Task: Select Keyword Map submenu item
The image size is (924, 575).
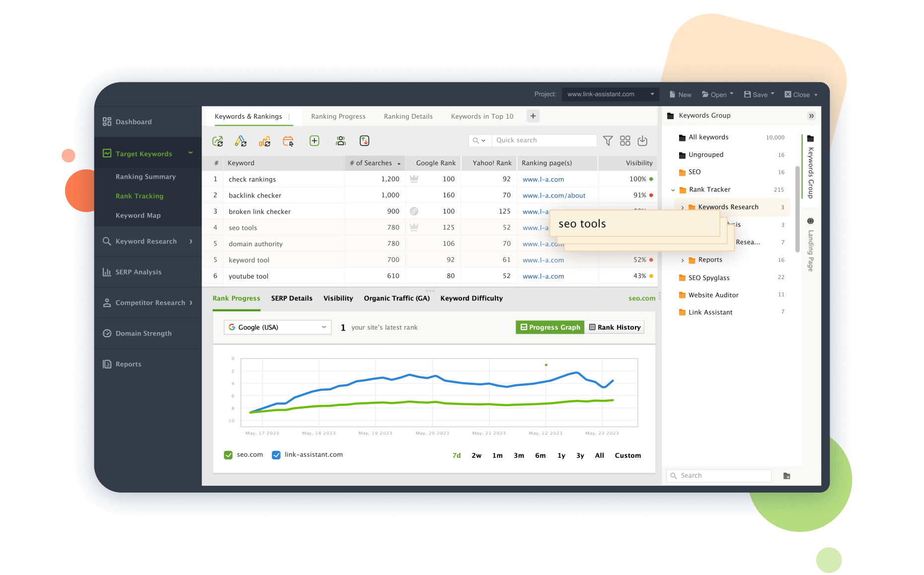Action: [x=138, y=216]
